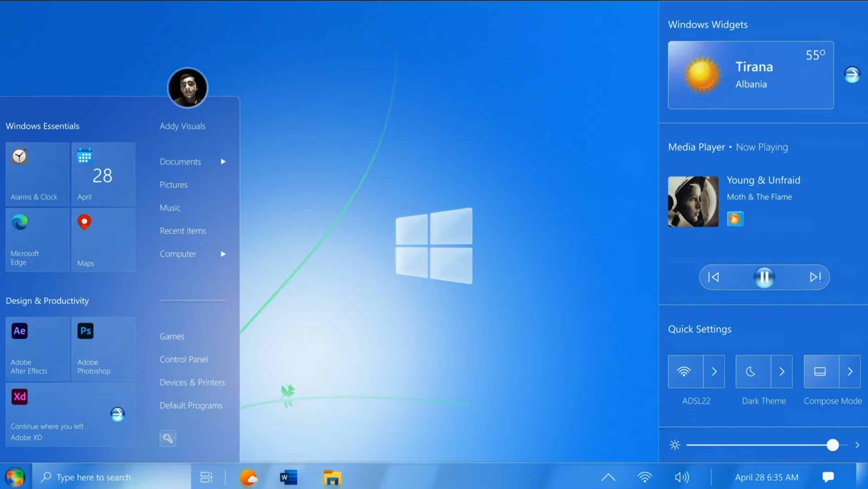Image resolution: width=868 pixels, height=489 pixels.
Task: Toggle the ADSL22 Wi-Fi quick setting
Action: point(685,372)
